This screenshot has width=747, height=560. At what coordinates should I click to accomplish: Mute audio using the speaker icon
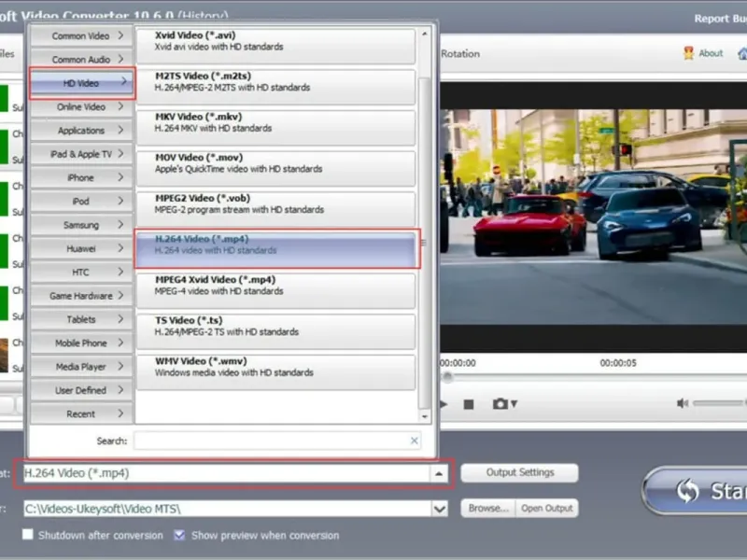[x=683, y=403]
